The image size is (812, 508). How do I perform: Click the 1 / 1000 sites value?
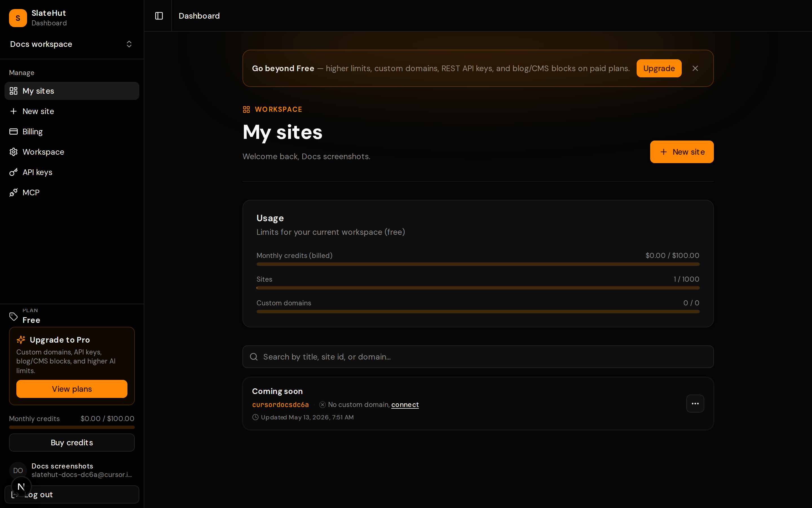686,279
